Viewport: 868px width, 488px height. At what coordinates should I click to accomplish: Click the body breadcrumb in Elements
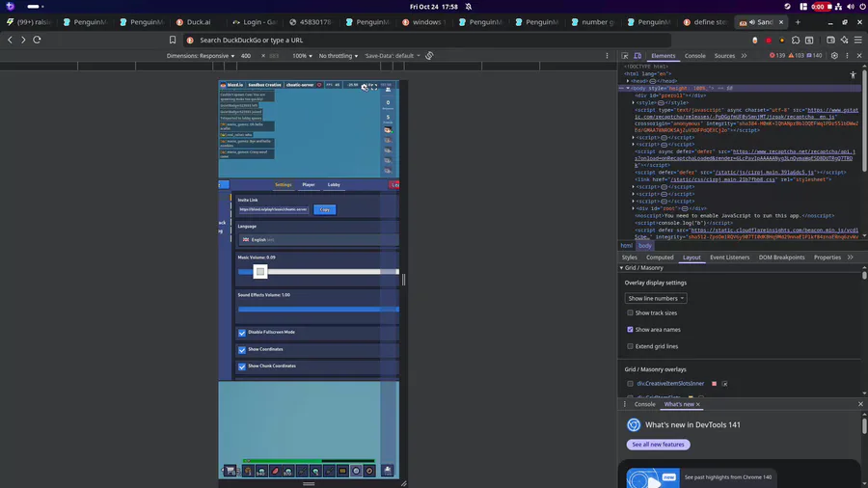pos(645,246)
